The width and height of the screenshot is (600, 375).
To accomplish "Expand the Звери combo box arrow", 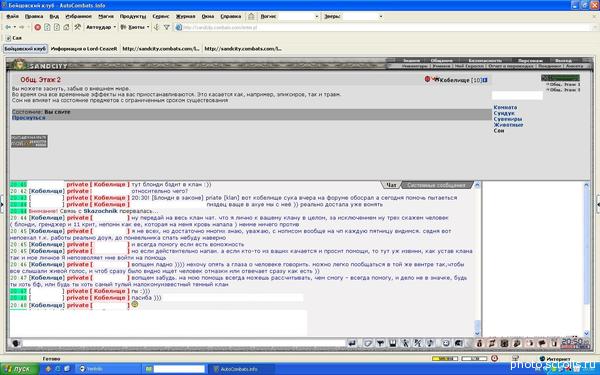I will [x=381, y=16].
